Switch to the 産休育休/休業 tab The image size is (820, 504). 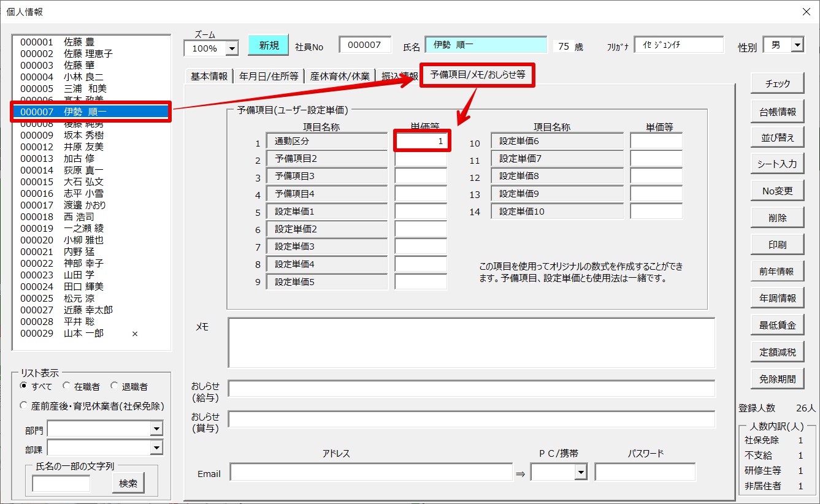click(x=339, y=76)
